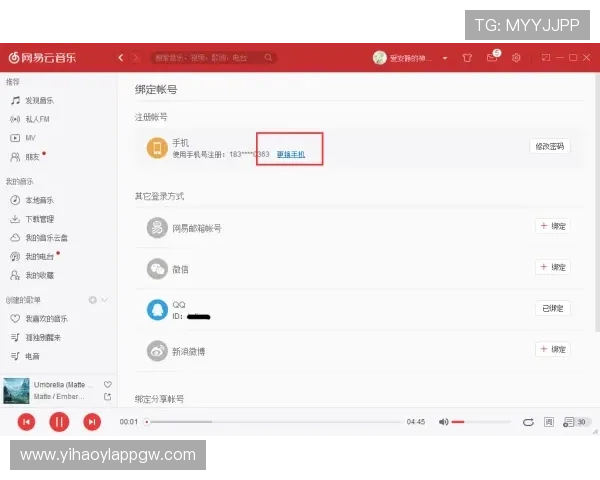Click the QQ 已绑定 button
The height and width of the screenshot is (480, 600).
click(x=553, y=309)
